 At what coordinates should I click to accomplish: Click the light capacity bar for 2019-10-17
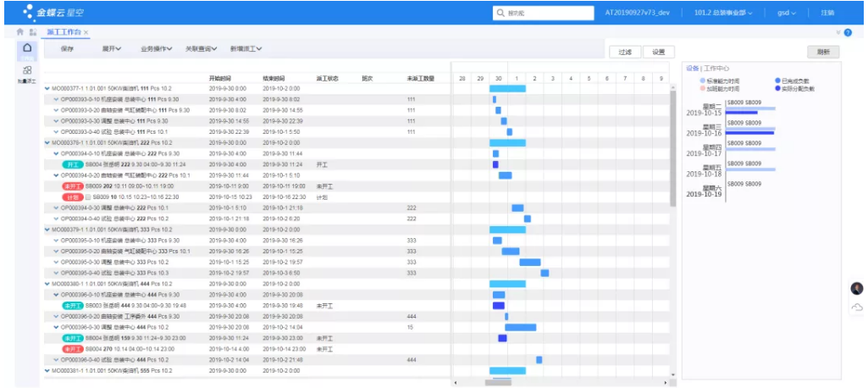(750, 149)
